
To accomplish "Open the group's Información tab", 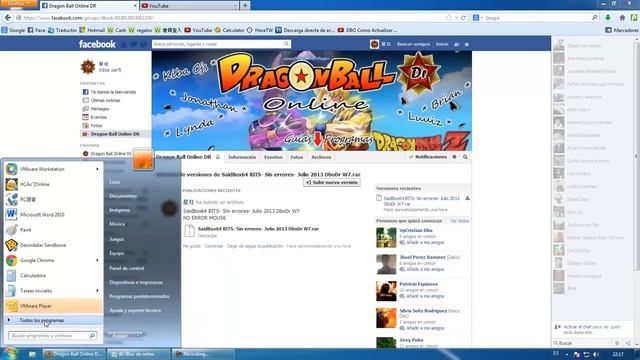I will [242, 157].
